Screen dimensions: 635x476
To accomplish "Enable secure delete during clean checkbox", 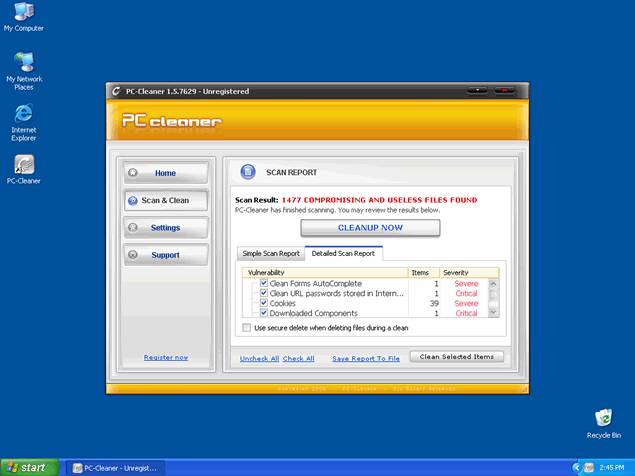I will tap(248, 327).
